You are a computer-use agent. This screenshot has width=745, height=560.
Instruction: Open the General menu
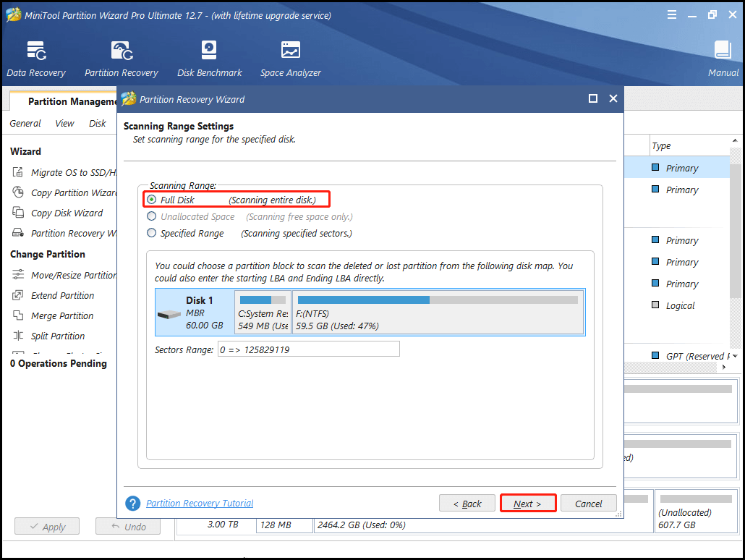click(x=25, y=124)
